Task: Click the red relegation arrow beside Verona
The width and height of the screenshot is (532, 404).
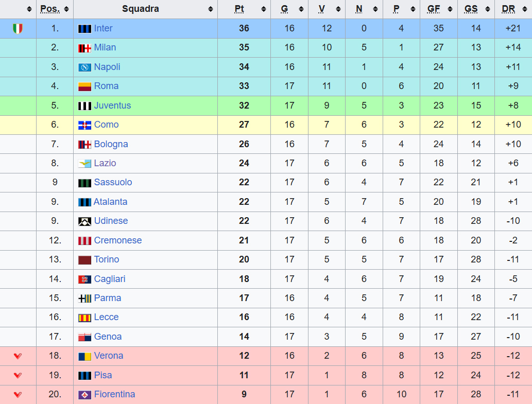Action: [18, 356]
